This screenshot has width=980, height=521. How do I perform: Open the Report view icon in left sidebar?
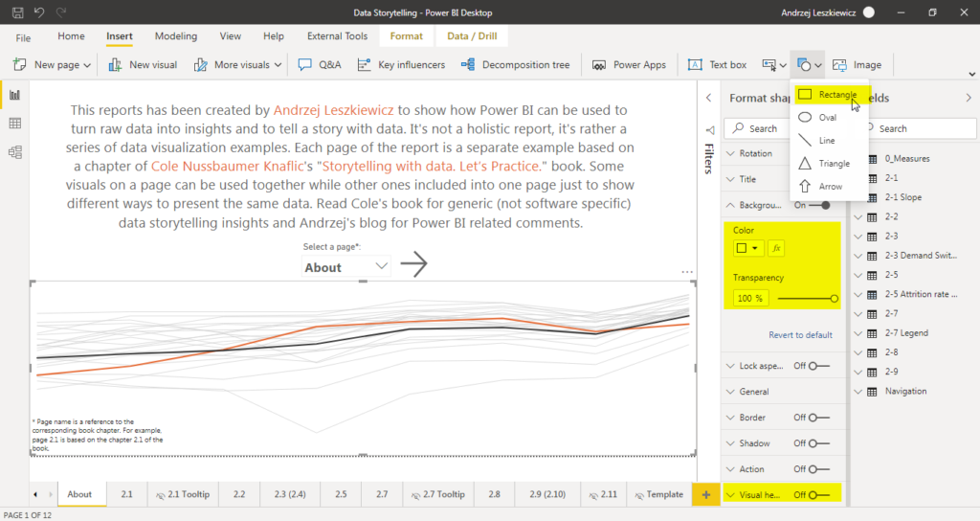15,95
